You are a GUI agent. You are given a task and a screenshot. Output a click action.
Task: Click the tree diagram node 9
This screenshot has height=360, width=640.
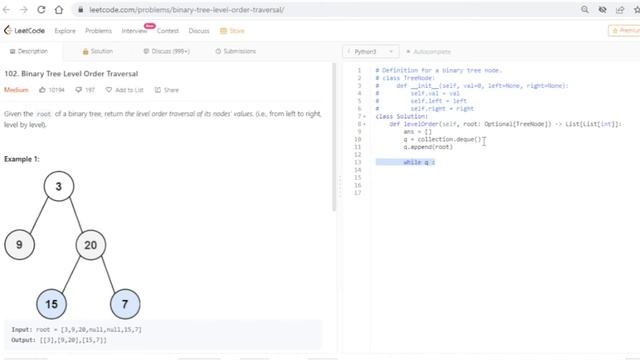[19, 245]
